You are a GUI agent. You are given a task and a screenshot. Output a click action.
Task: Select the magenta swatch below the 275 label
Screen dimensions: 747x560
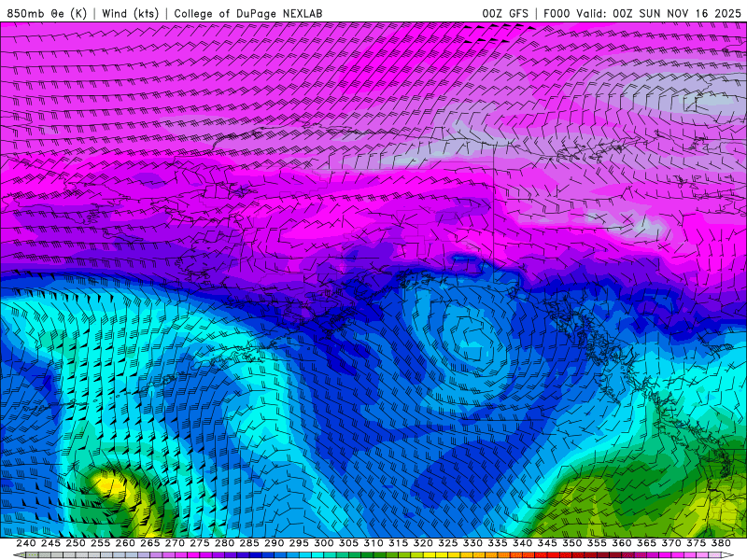(x=193, y=555)
